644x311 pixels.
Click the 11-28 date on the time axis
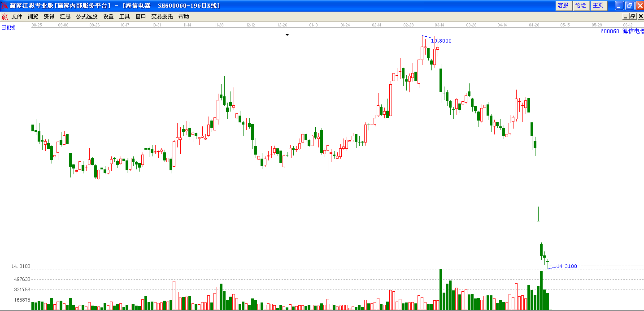click(219, 25)
